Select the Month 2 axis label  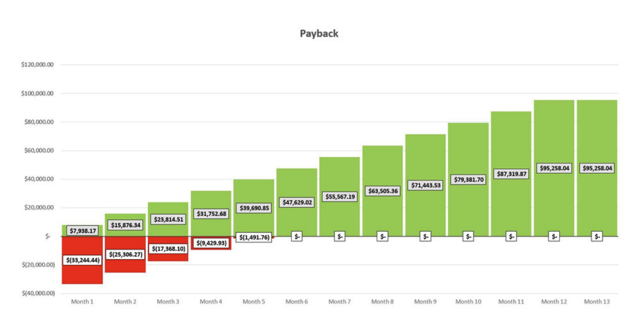pos(125,302)
